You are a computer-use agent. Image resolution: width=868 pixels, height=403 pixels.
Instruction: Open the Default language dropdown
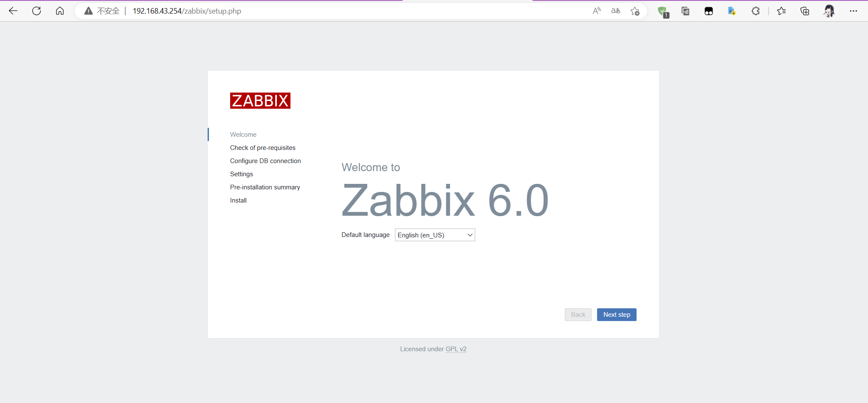coord(434,235)
